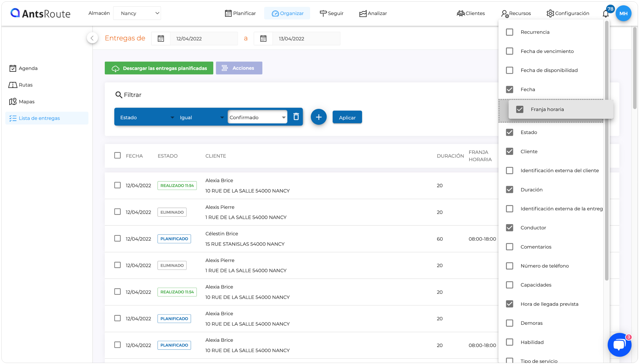Click the cloud download icon
This screenshot has width=639, height=364.
click(x=115, y=68)
